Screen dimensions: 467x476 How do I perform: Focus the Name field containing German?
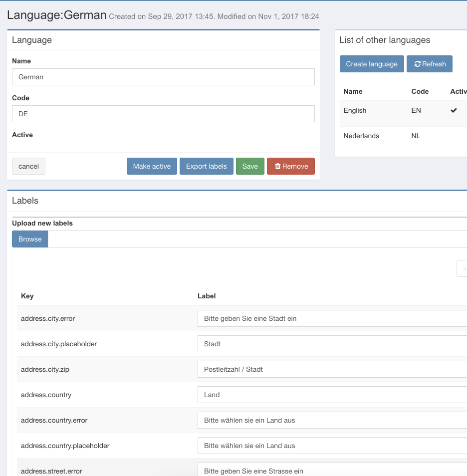(163, 77)
